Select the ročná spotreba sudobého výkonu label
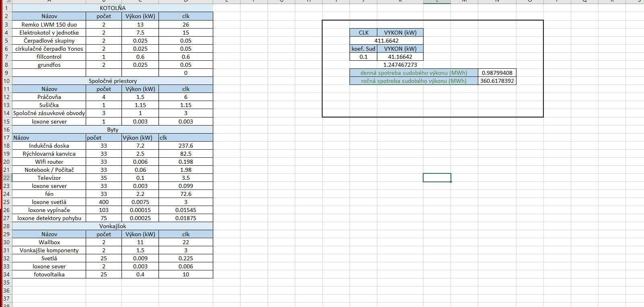Screen dimensions: 644x307 (x=414, y=81)
